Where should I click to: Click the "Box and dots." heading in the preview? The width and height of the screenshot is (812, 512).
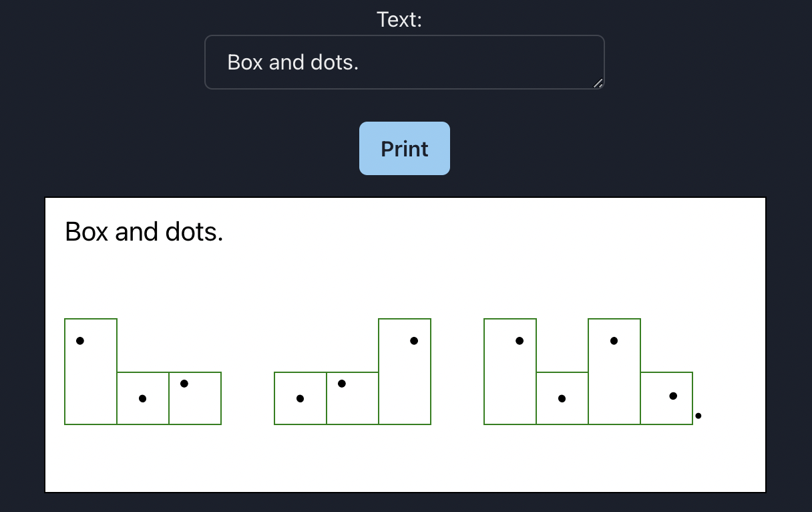click(144, 231)
